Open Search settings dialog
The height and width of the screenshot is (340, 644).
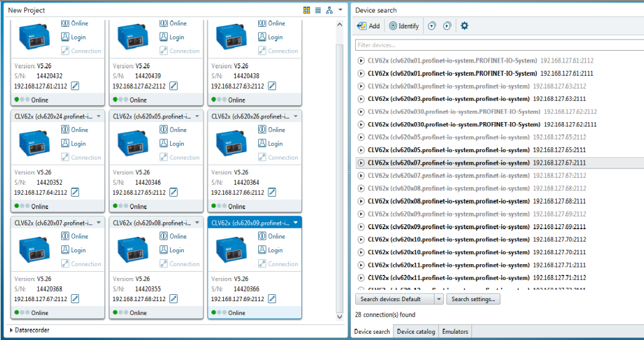(473, 299)
